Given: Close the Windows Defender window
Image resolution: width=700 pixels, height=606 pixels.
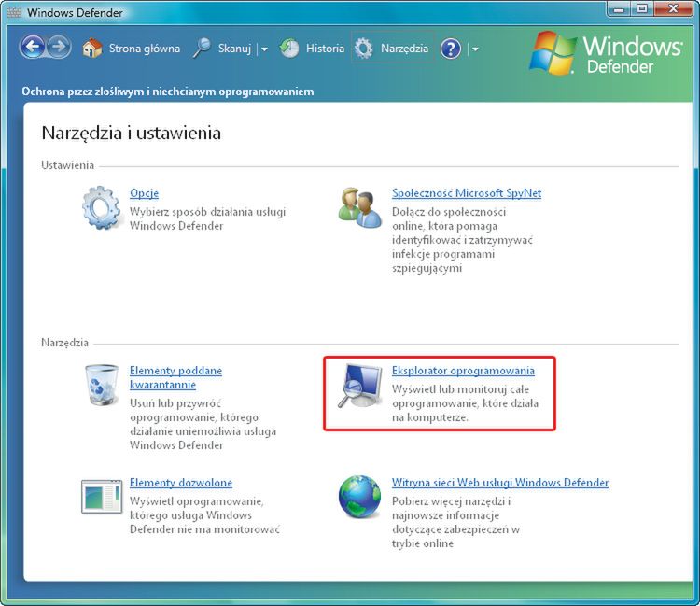Looking at the screenshot, I should click(673, 9).
